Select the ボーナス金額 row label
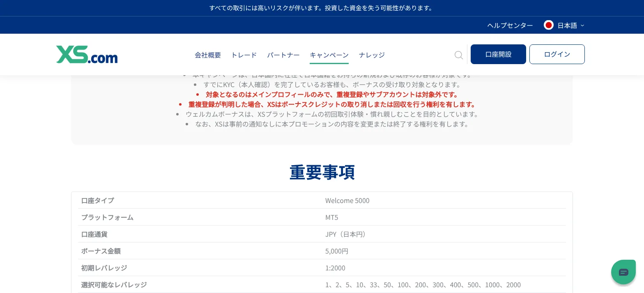This screenshot has height=293, width=644. [x=101, y=251]
